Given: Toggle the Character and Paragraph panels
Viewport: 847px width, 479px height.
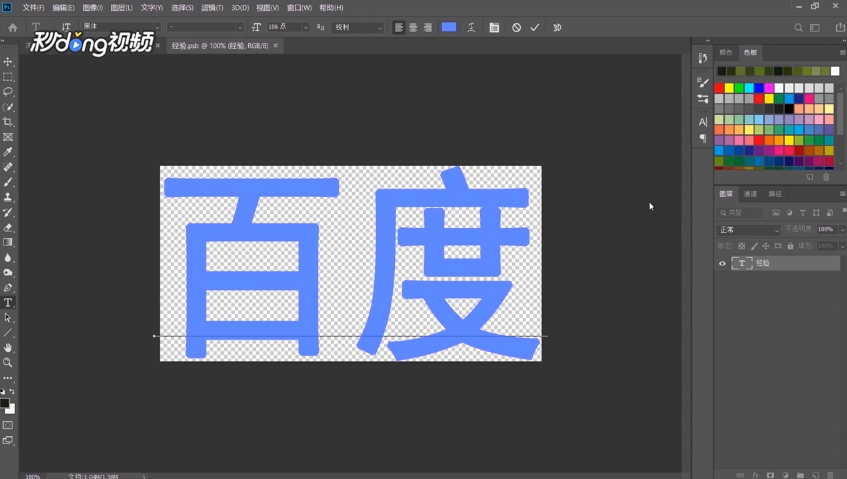Looking at the screenshot, I should click(494, 28).
